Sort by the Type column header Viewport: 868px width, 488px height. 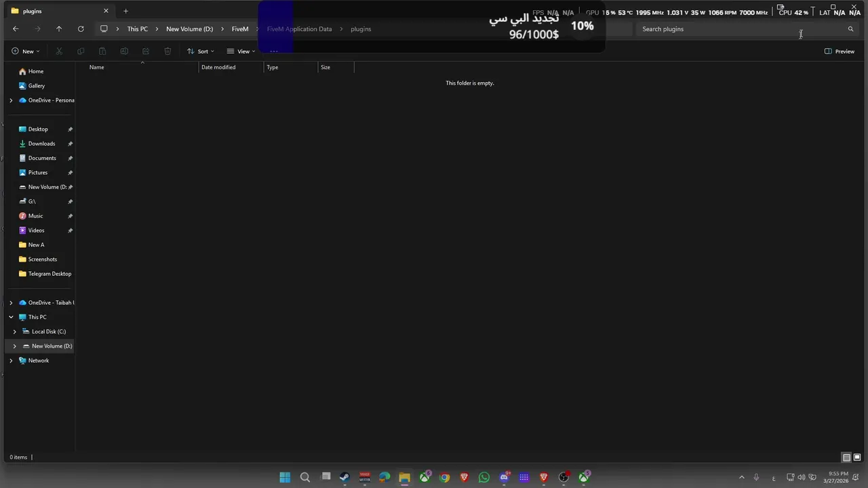point(292,67)
